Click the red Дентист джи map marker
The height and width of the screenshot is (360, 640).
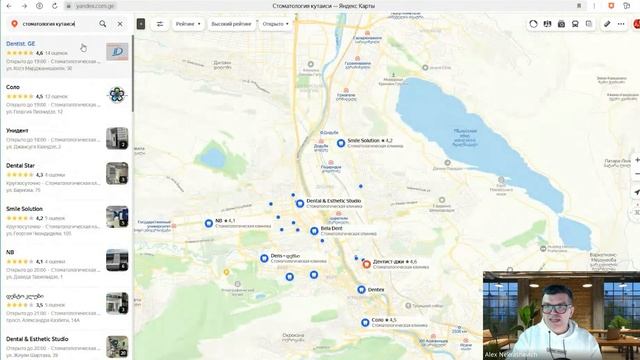coord(367,264)
